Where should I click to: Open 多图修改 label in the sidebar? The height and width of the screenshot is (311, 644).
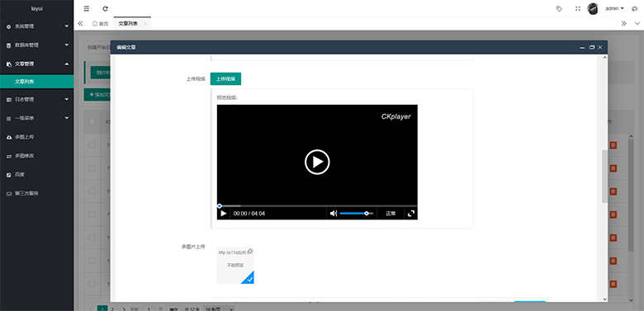24,156
